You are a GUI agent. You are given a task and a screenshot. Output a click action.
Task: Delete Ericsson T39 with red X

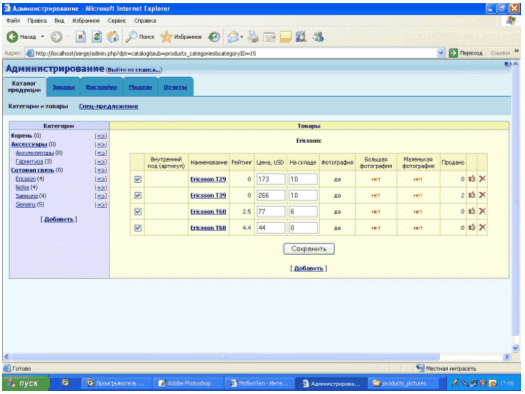coord(482,195)
